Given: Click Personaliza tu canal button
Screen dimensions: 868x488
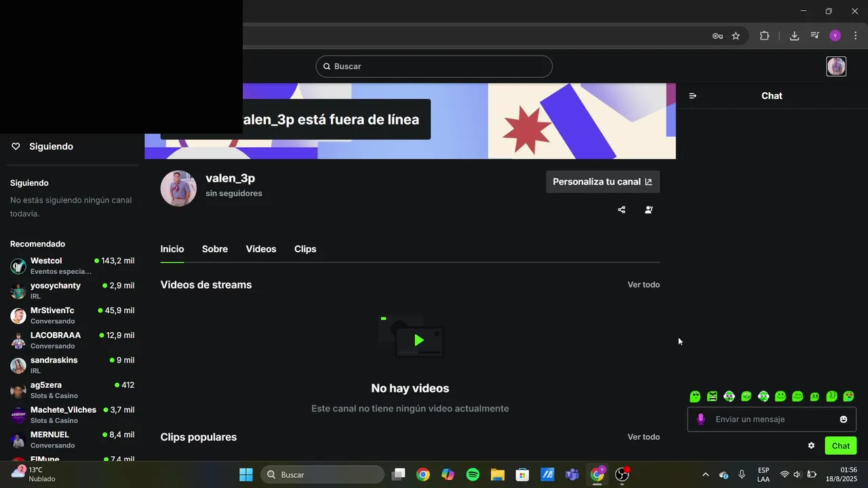Looking at the screenshot, I should click(603, 182).
